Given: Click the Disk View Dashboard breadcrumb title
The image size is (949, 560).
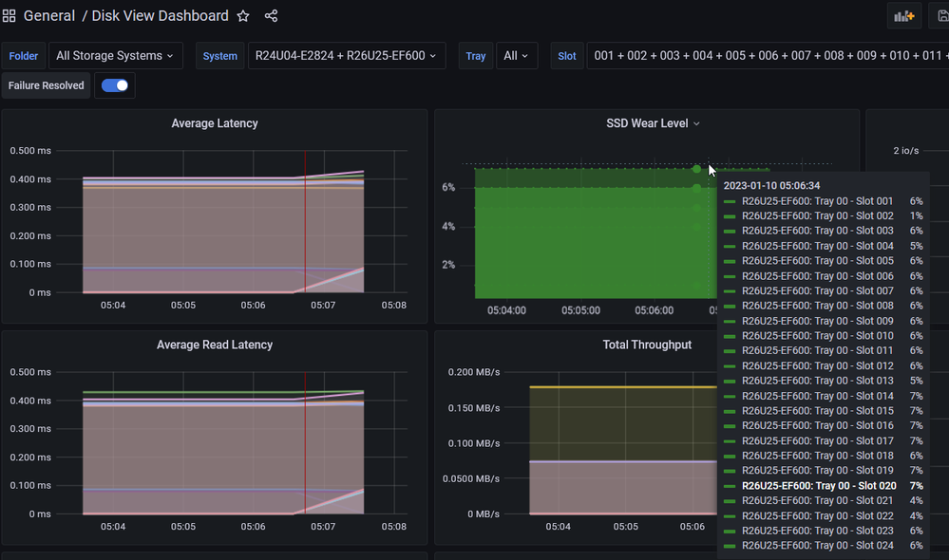Looking at the screenshot, I should 160,16.
